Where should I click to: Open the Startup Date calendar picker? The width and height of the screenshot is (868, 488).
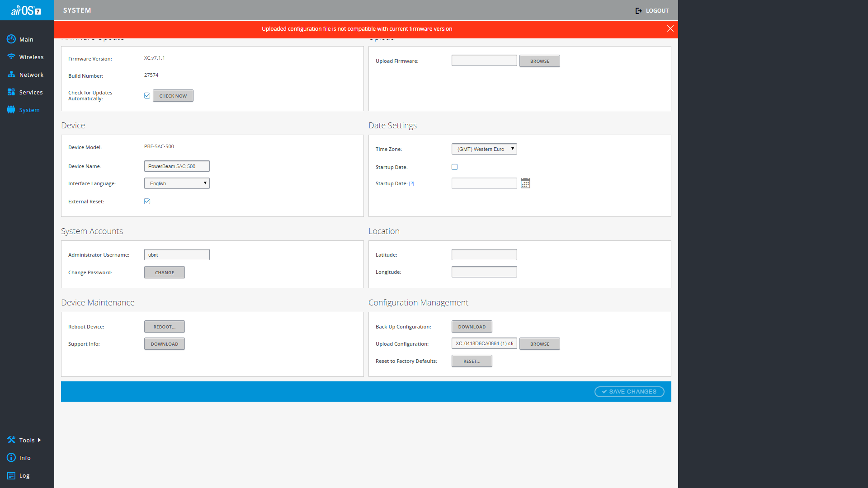tap(525, 183)
